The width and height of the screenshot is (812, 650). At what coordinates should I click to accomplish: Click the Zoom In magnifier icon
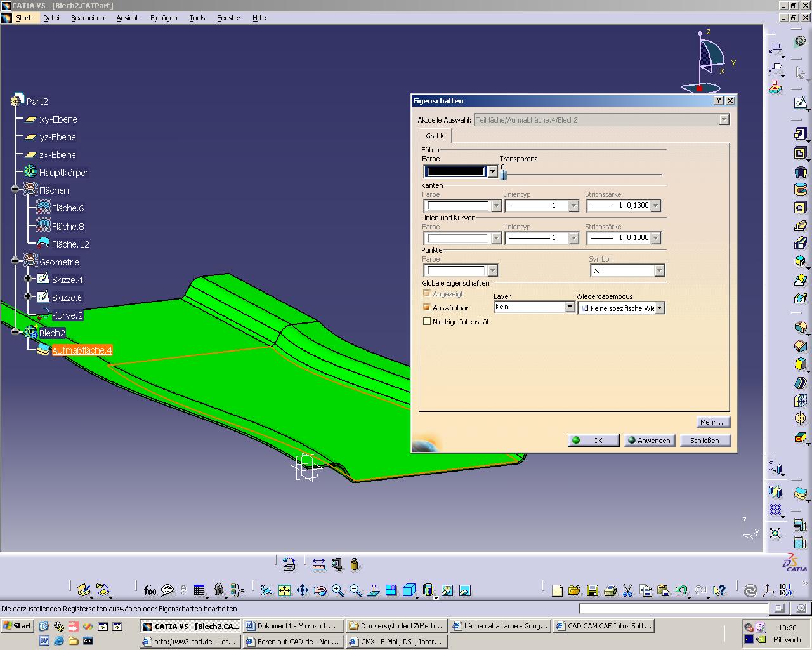337,590
